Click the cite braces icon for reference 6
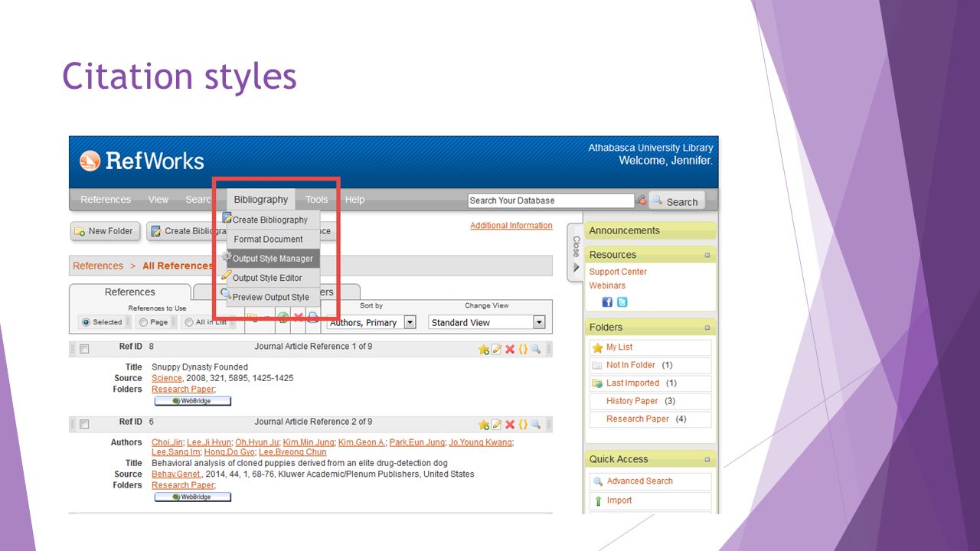Image resolution: width=980 pixels, height=551 pixels. (523, 425)
